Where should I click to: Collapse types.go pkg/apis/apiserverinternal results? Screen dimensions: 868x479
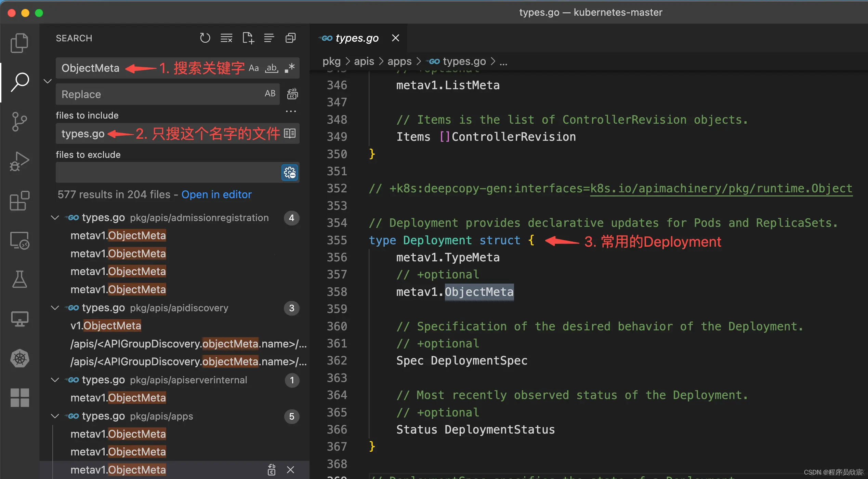pos(55,380)
